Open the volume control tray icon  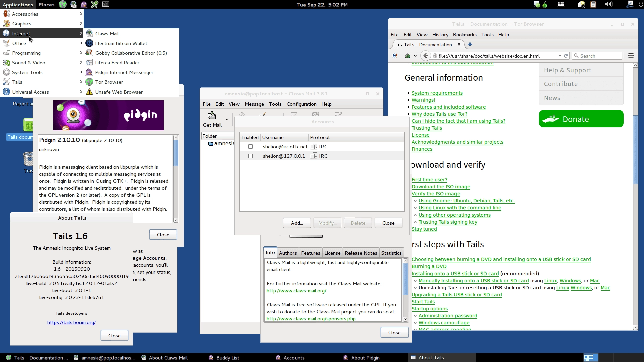[609, 4]
